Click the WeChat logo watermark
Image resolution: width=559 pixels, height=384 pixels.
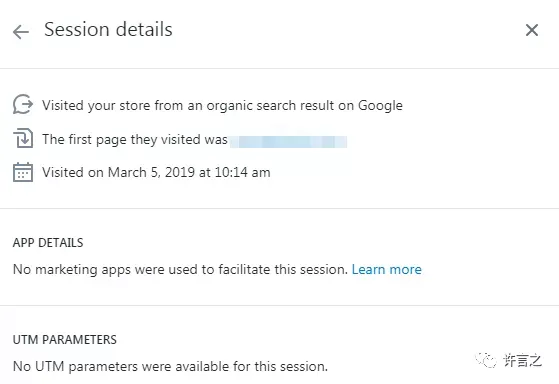coord(486,360)
